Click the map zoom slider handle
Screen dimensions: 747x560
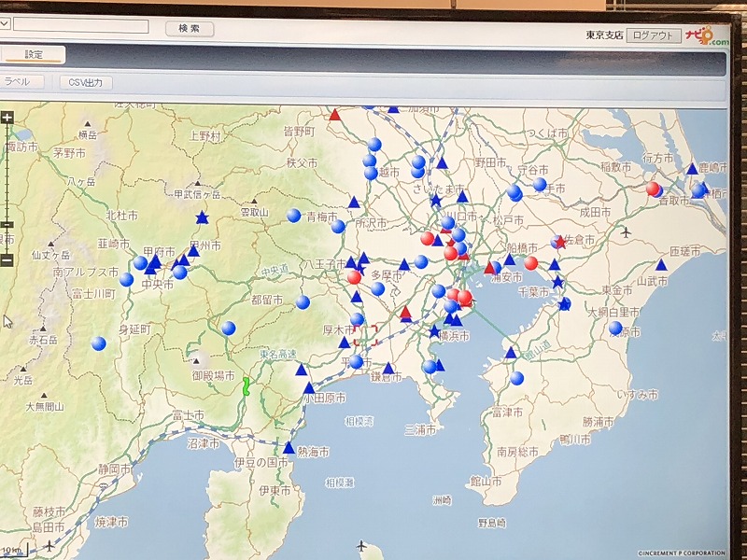[7, 225]
